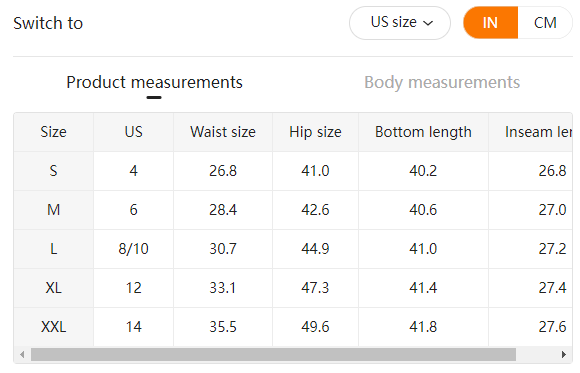
Task: Select the XXL size row label
Action: 54,327
